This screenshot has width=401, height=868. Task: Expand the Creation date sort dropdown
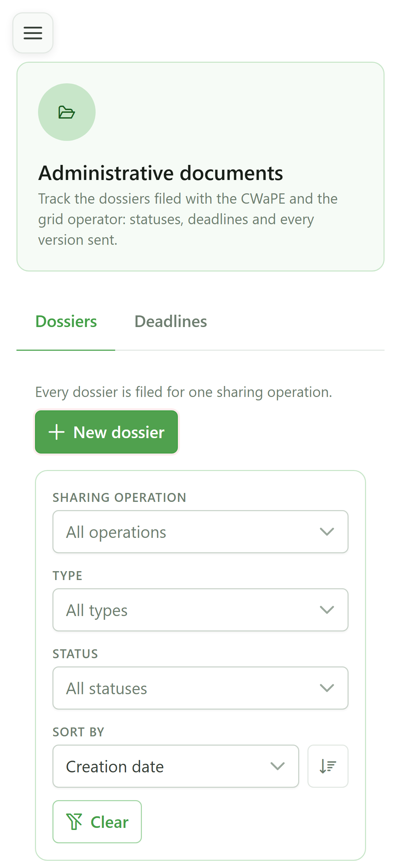pos(176,766)
